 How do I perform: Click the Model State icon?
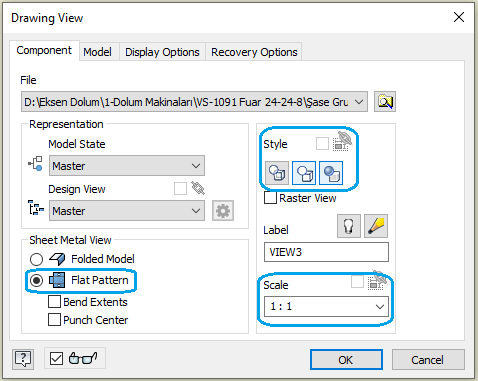pos(35,163)
